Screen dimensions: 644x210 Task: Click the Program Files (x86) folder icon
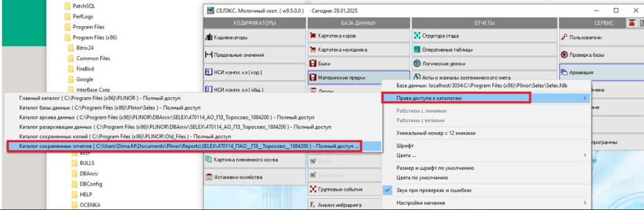[68, 38]
